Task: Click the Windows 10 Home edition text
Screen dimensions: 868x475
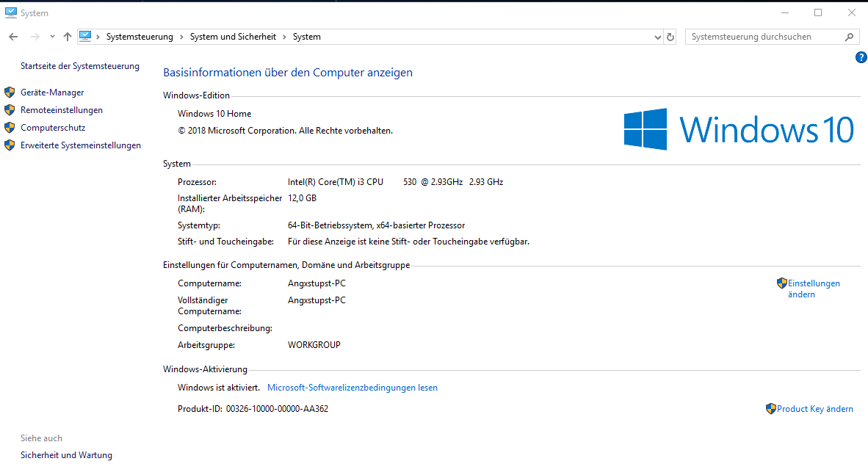Action: pos(214,114)
